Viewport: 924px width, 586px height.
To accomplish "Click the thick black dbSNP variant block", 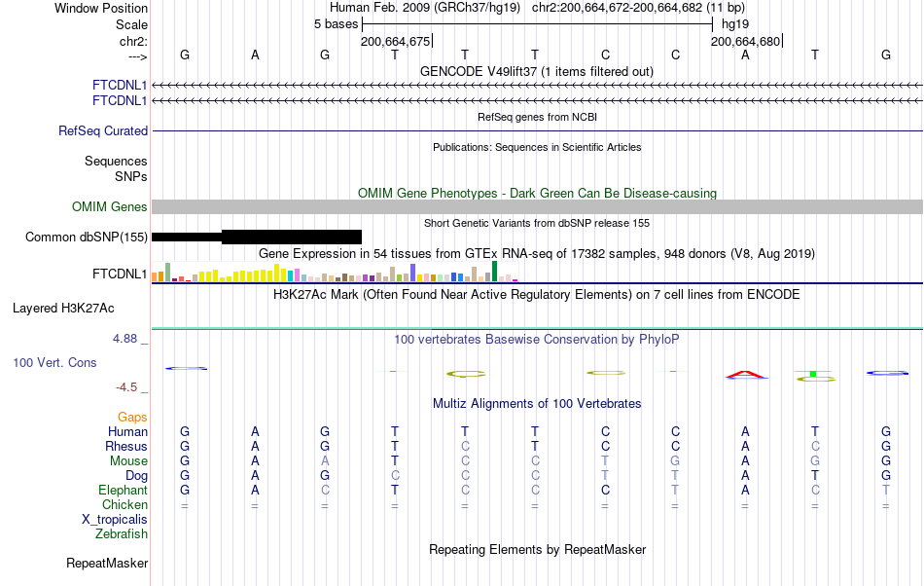I will click(292, 237).
